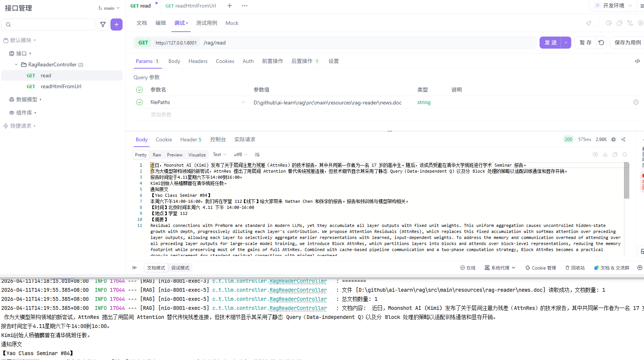Collapse the sidebar with the arrow icon
This screenshot has height=360, width=644.
coord(135,268)
